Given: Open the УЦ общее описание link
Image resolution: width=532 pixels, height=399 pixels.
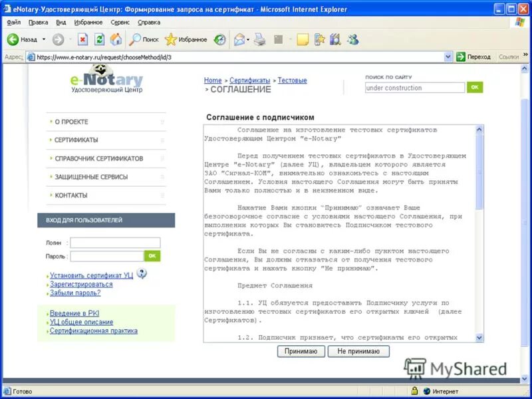Looking at the screenshot, I should (x=81, y=322).
